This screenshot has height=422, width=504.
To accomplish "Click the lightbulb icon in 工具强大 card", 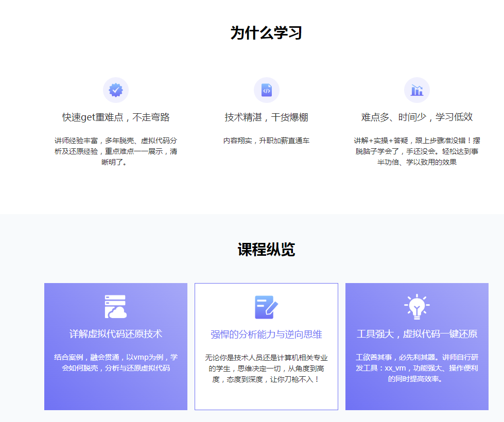I will [x=417, y=307].
